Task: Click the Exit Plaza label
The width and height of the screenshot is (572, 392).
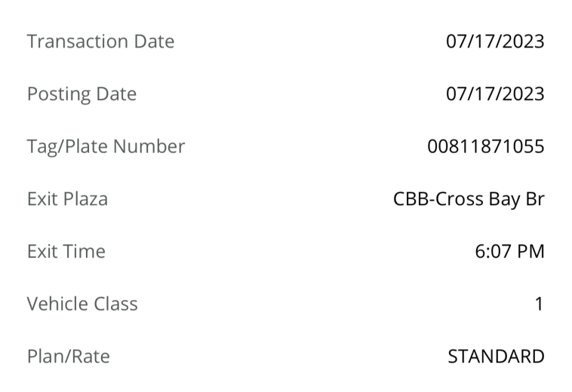Action: tap(67, 199)
